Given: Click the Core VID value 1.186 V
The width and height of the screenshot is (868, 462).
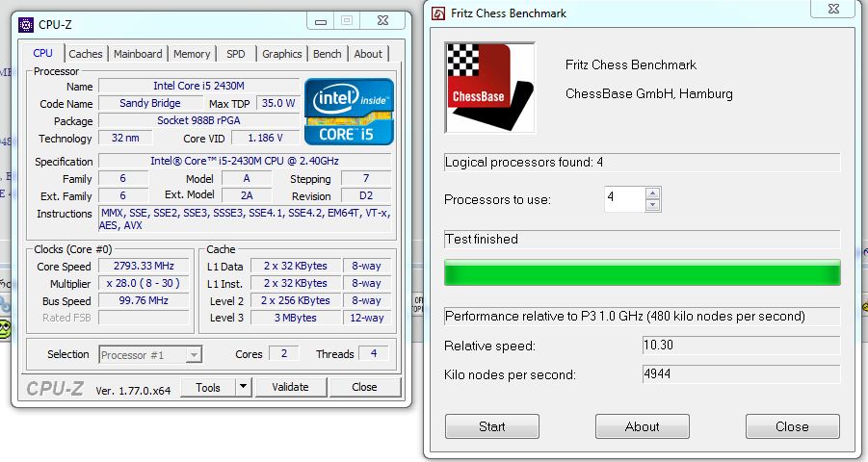Looking at the screenshot, I should pos(265,138).
